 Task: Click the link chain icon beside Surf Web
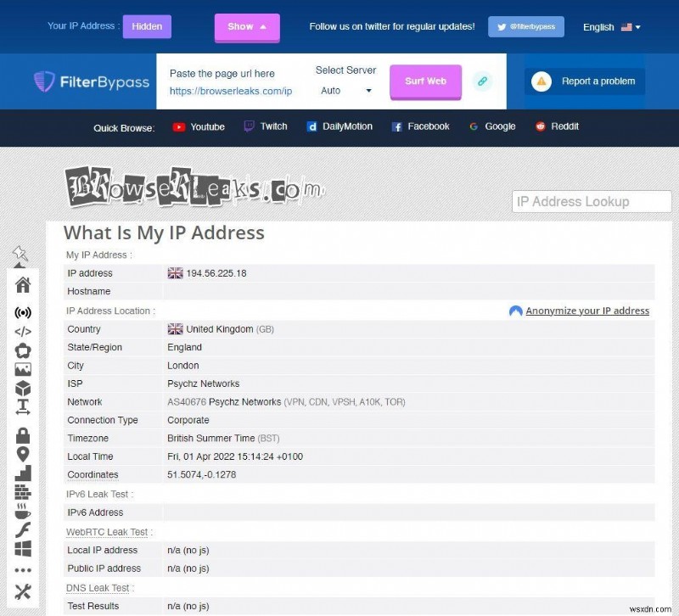tap(483, 81)
